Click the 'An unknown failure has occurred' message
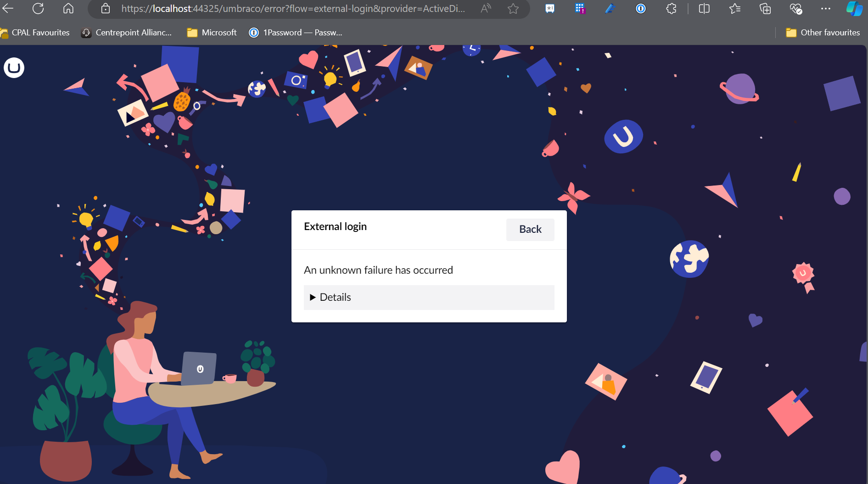Image resolution: width=868 pixels, height=484 pixels. pos(378,270)
